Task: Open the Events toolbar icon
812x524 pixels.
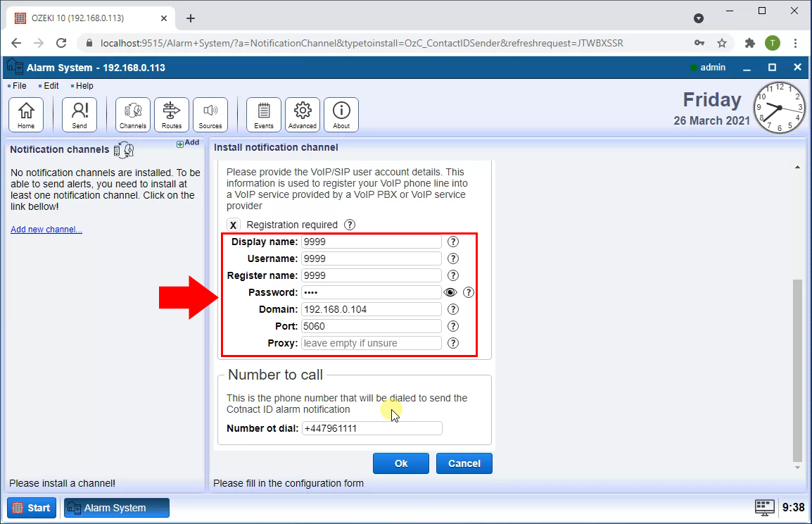Action: [264, 115]
